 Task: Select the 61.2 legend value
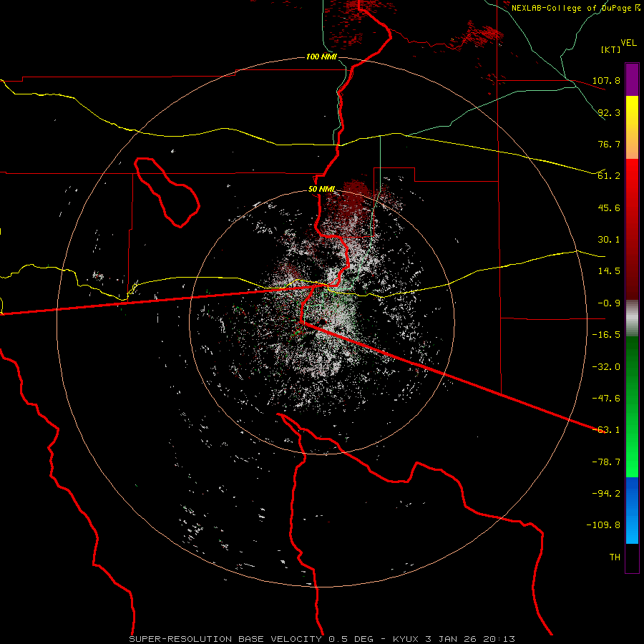pos(609,176)
